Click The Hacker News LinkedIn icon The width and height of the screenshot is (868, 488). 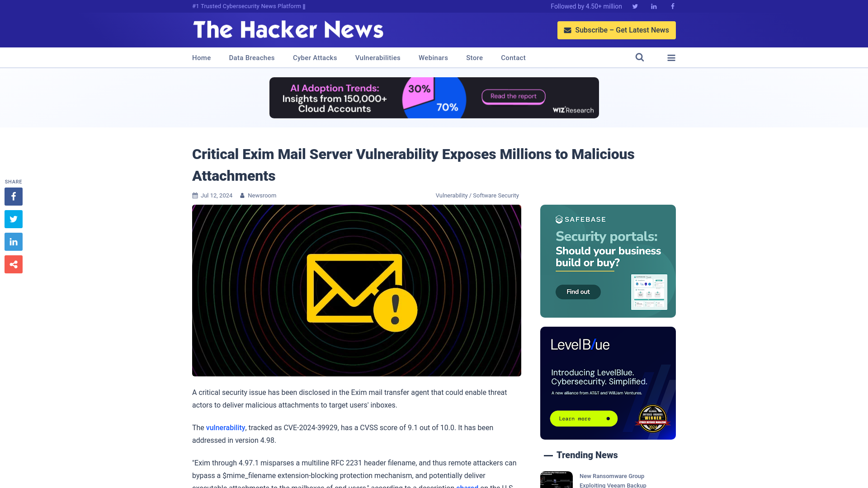coord(653,6)
